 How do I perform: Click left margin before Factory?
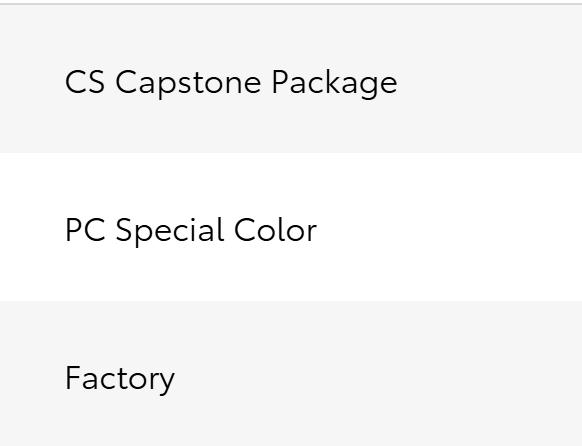(x=32, y=378)
